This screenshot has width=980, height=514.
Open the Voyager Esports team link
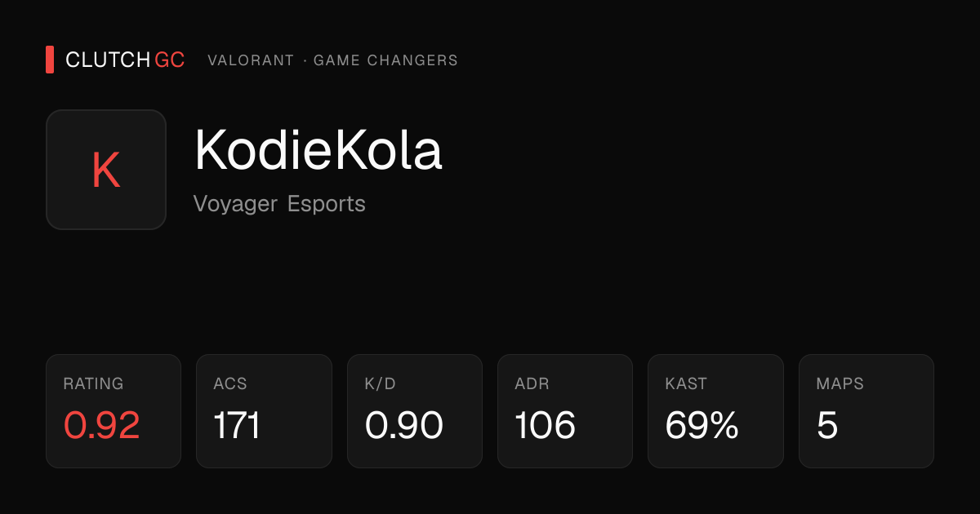pos(279,203)
